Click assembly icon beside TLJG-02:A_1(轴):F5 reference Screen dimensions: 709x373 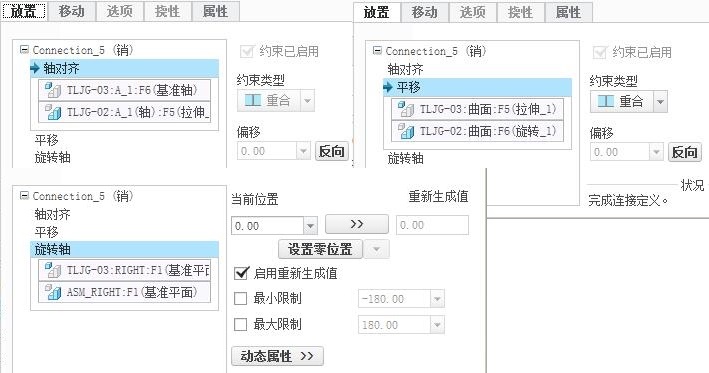tap(52, 112)
